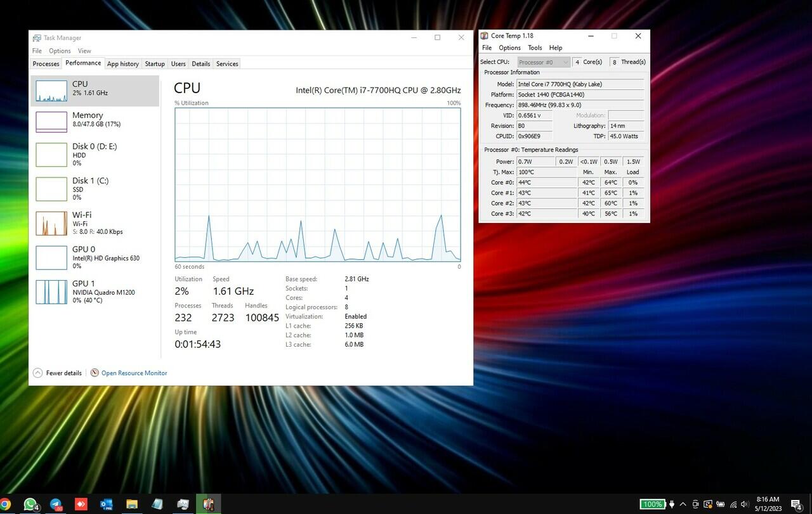Open WhatsApp from the taskbar
Viewport: 812px width, 514px height.
(x=30, y=504)
